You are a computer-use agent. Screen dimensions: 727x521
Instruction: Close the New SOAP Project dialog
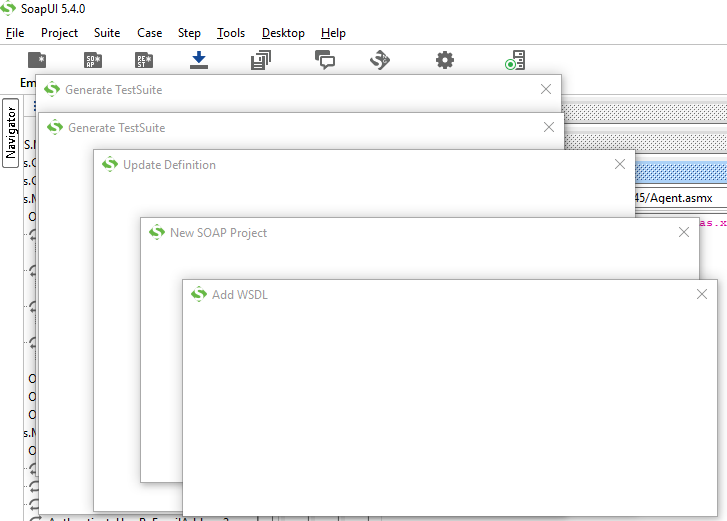click(x=684, y=232)
